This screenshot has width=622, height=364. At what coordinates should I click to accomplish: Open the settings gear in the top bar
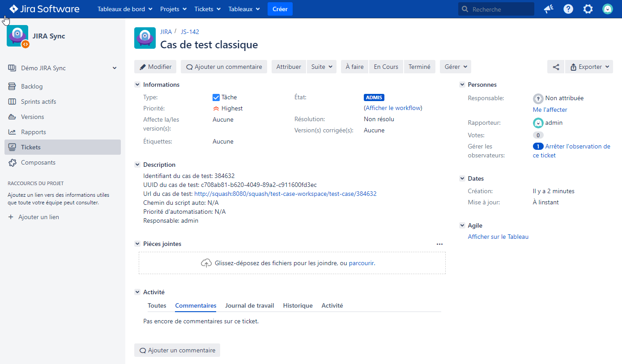point(588,8)
